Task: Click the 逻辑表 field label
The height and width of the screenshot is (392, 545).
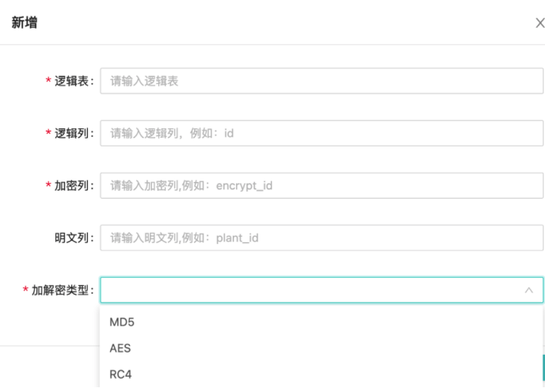Action: 74,81
